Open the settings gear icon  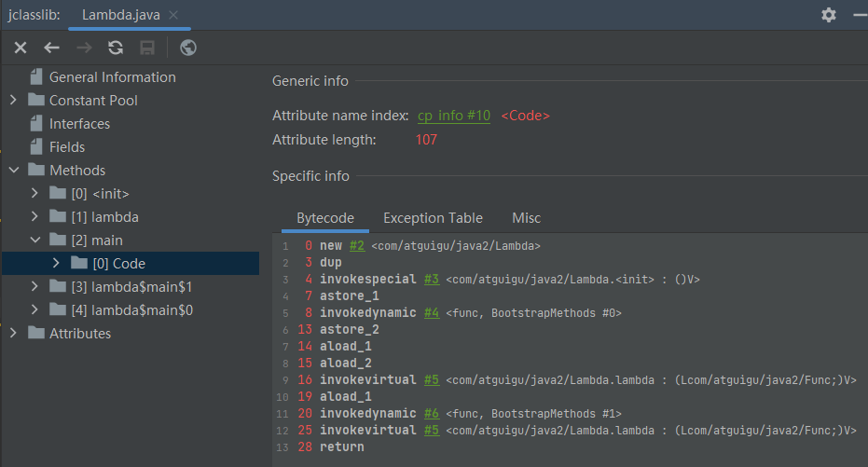pos(829,15)
